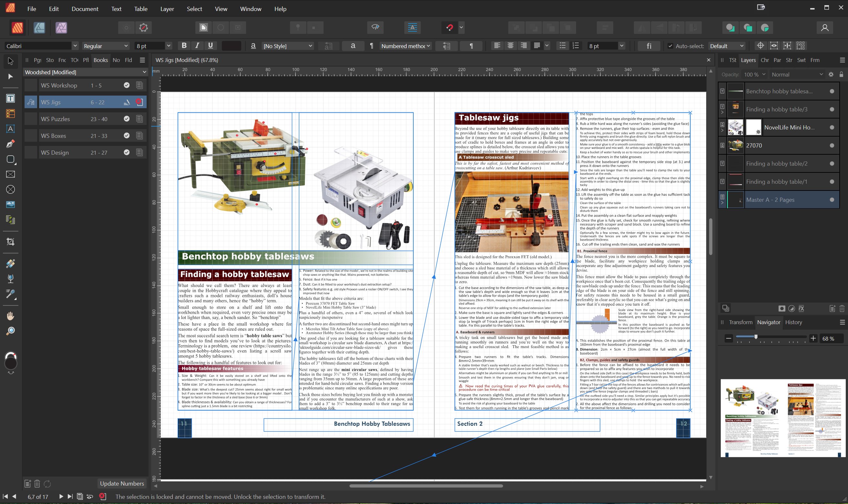
Task: Select the Zoom magnifier tool
Action: [11, 331]
